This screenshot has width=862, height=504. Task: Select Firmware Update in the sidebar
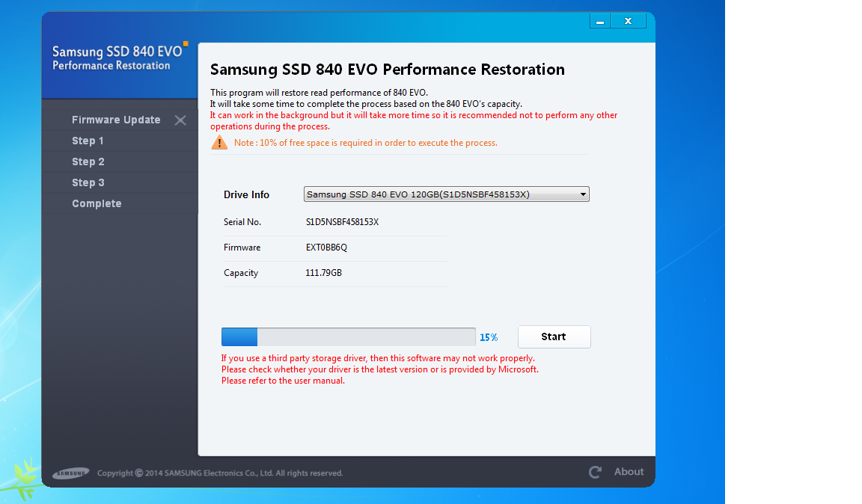tap(116, 120)
